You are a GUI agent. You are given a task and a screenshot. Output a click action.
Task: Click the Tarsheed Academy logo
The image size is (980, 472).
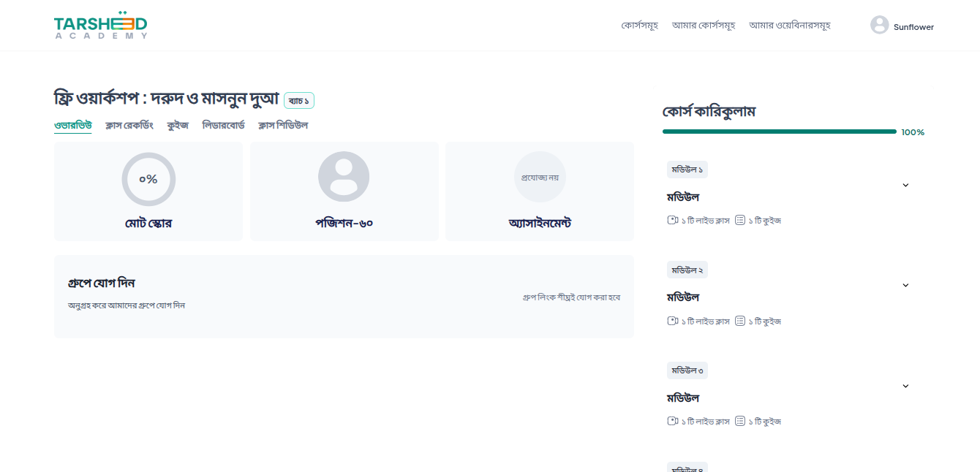[x=100, y=25]
